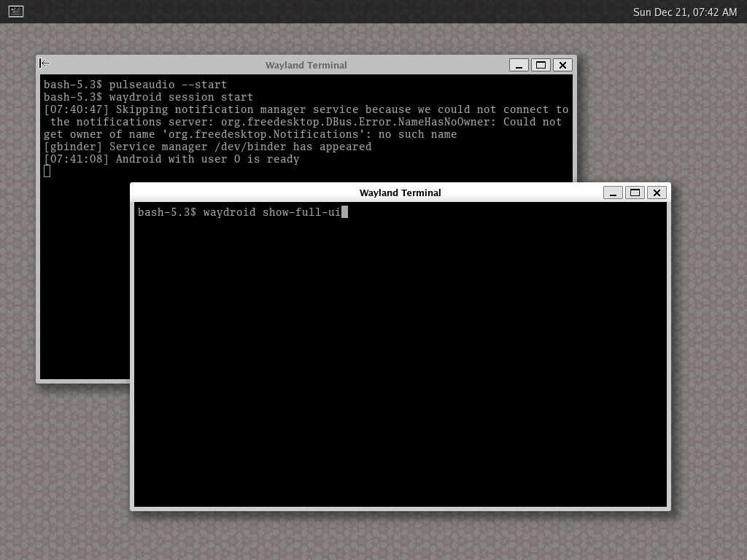Click the 'waydroid session start' line
The width and height of the screenshot is (747, 560).
pos(181,97)
